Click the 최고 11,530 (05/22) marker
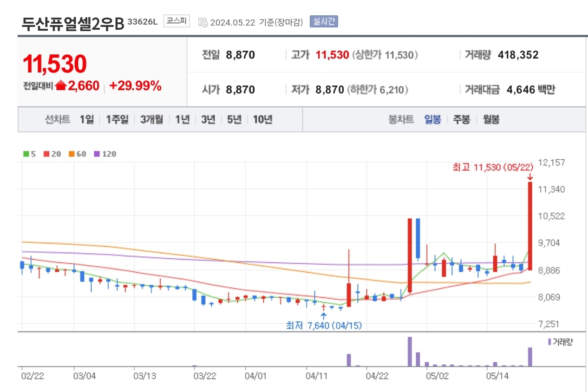588x392 pixels. tap(493, 167)
